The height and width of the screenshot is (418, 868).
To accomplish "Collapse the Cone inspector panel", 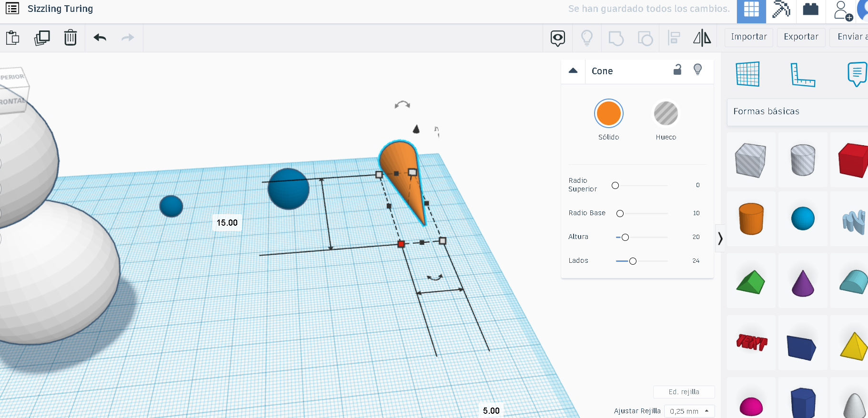I will (x=573, y=71).
